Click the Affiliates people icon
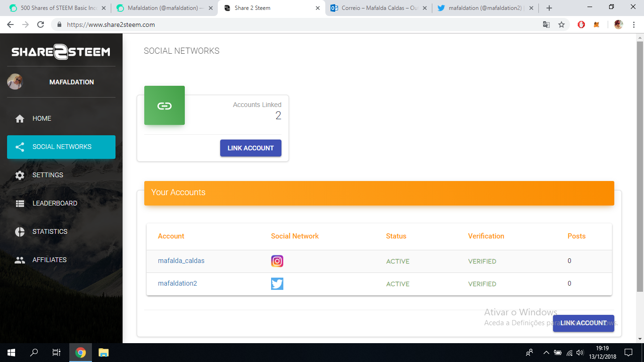Image resolution: width=644 pixels, height=362 pixels. click(x=20, y=260)
